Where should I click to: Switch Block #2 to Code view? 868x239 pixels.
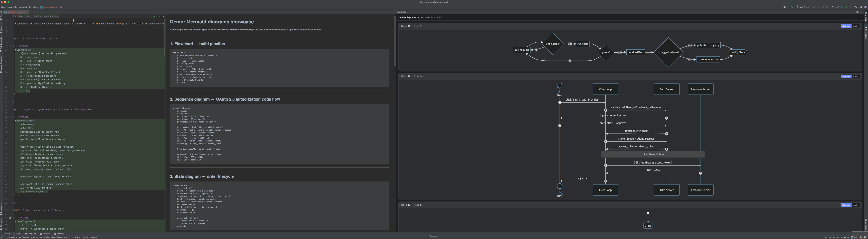click(856, 77)
